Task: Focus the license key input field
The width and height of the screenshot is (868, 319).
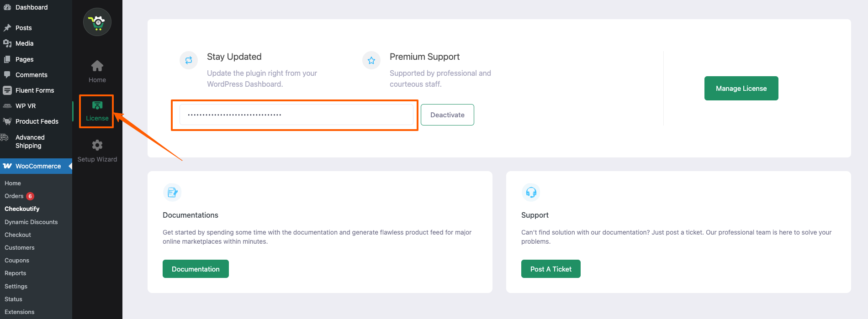Action: coord(296,115)
